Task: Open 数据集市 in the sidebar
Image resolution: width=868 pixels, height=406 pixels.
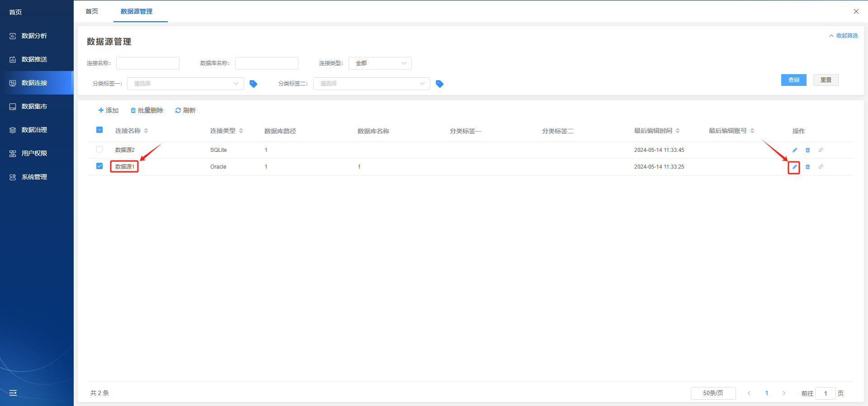Action: pos(34,106)
